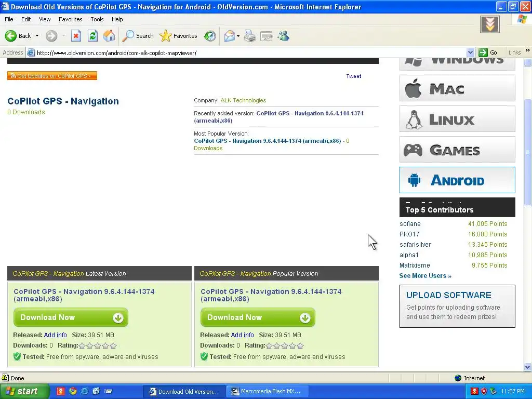Viewport: 532px width, 399px height.
Task: Open the Upload Software box
Action: [457, 306]
